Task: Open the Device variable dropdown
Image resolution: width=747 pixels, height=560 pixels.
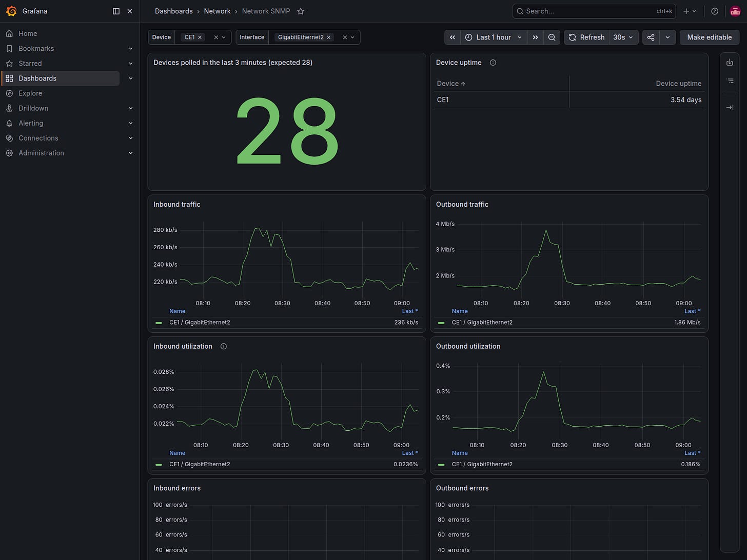Action: pos(224,37)
